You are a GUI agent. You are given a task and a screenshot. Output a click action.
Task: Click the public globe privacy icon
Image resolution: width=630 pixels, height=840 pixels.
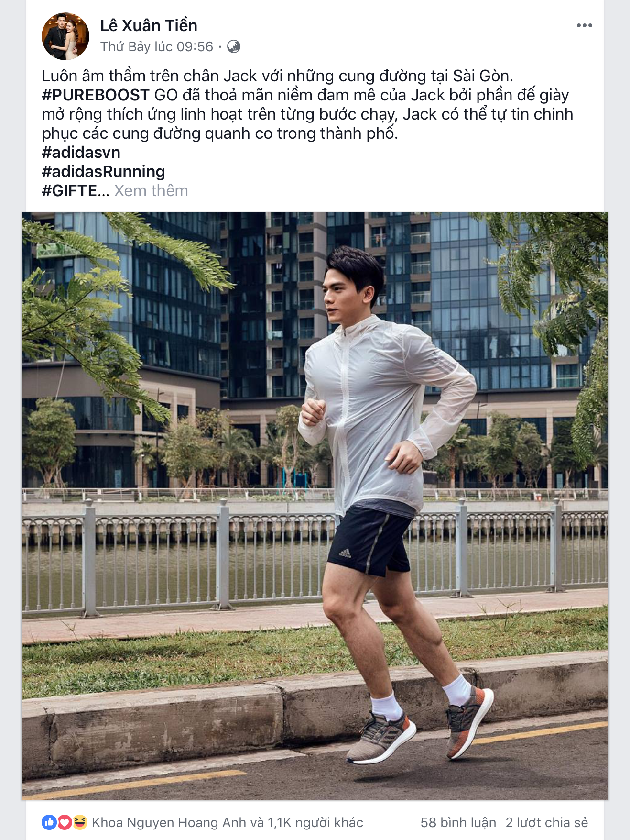click(234, 46)
